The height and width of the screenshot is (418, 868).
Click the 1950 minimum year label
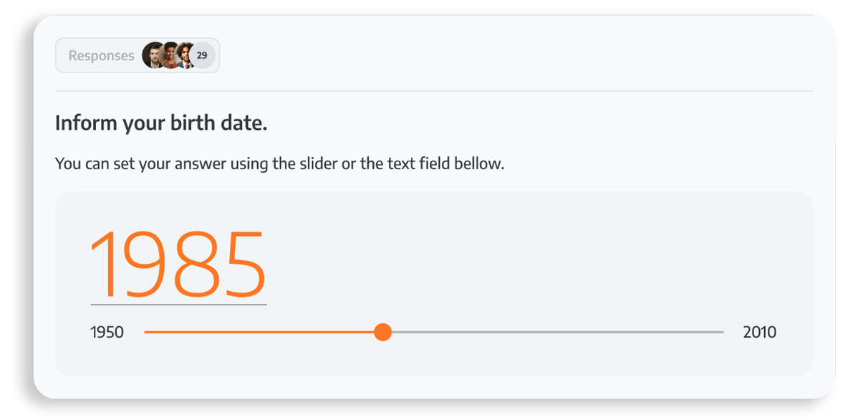(107, 332)
